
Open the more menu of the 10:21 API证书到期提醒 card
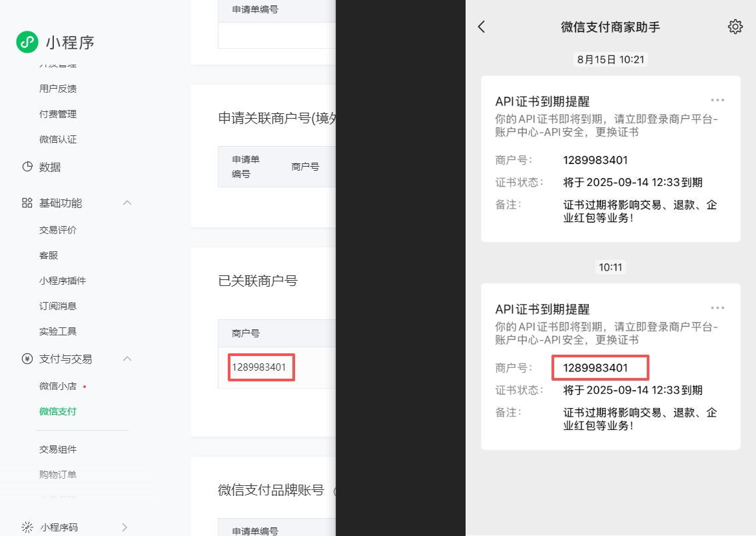(717, 100)
